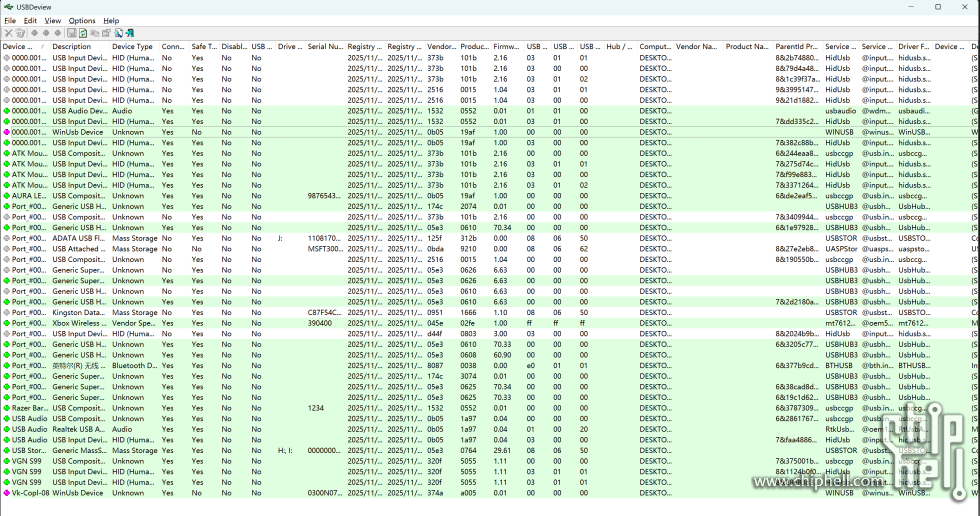Open the File menu
The height and width of the screenshot is (516, 980).
tap(10, 20)
